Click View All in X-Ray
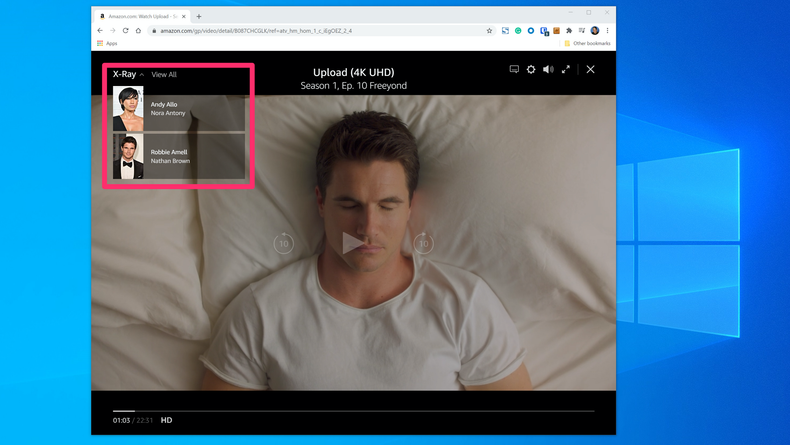This screenshot has width=790, height=445. pos(164,75)
